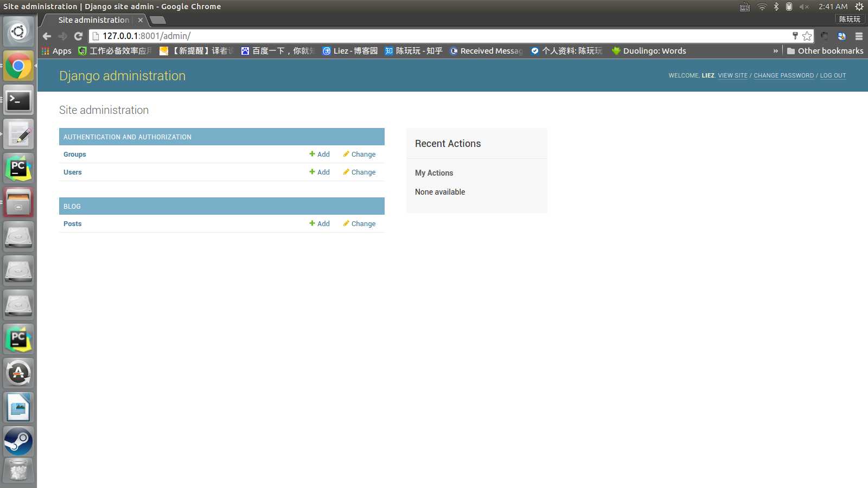Click the saved password key icon

click(x=795, y=36)
